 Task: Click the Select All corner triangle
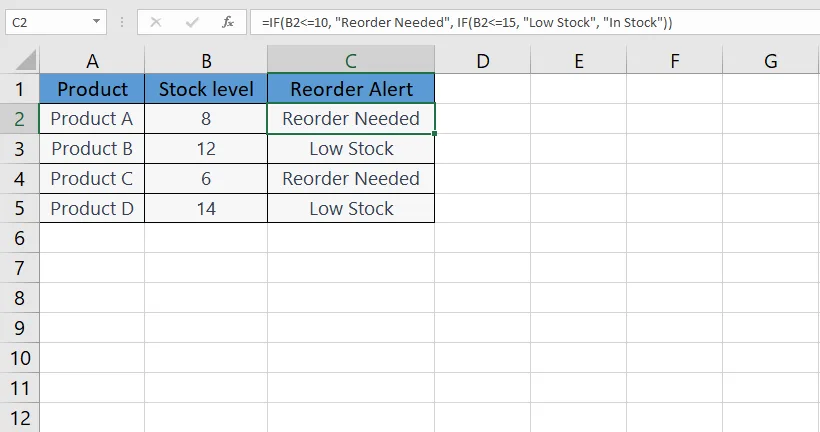pos(26,60)
